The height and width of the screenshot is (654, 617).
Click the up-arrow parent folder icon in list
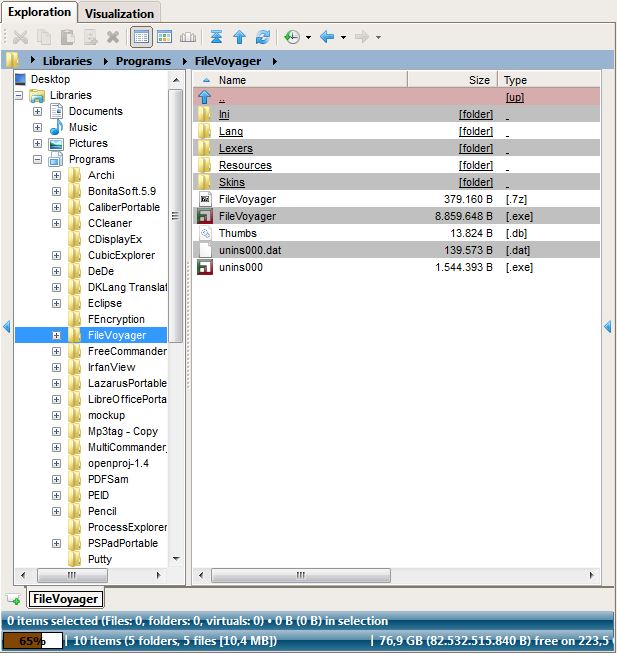point(204,97)
